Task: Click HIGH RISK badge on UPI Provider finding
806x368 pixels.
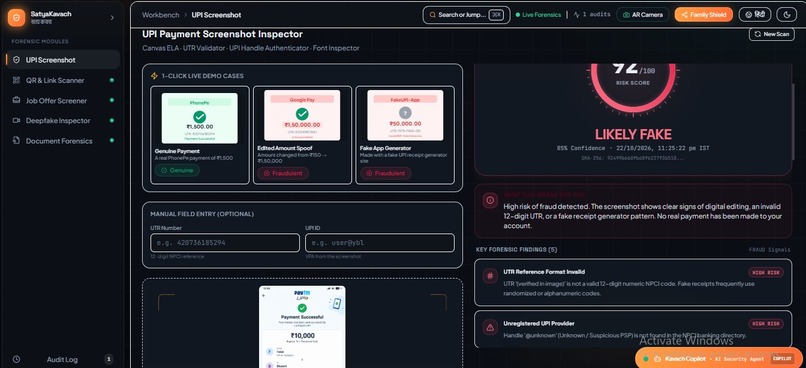Action: pyautogui.click(x=766, y=324)
